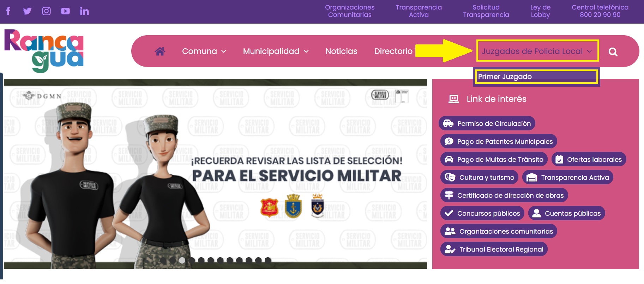Click user-edit icon for Tribunal Electoral
644x284 pixels.
(x=450, y=249)
